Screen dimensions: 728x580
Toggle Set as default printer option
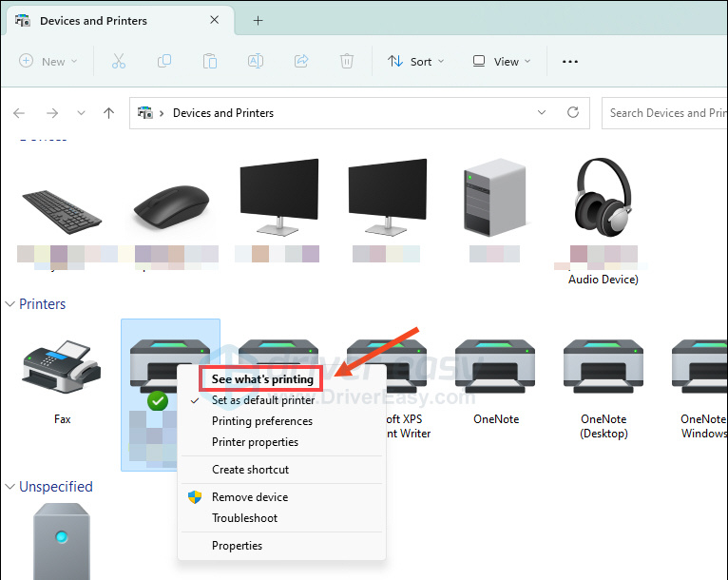262,400
